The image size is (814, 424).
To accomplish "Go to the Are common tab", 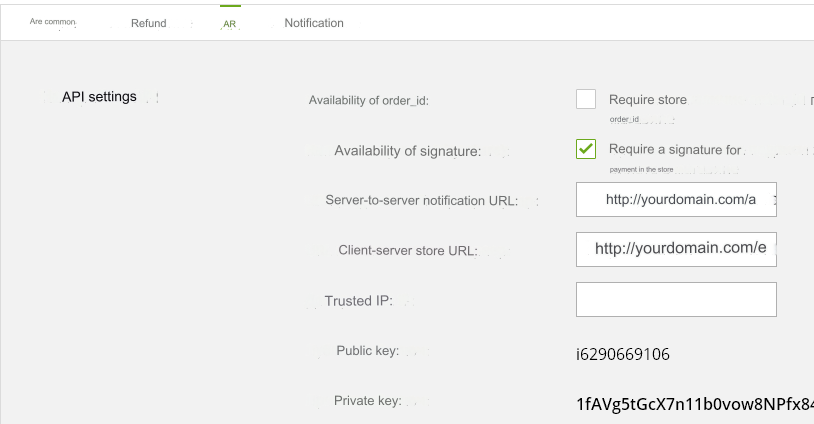I will (x=53, y=21).
